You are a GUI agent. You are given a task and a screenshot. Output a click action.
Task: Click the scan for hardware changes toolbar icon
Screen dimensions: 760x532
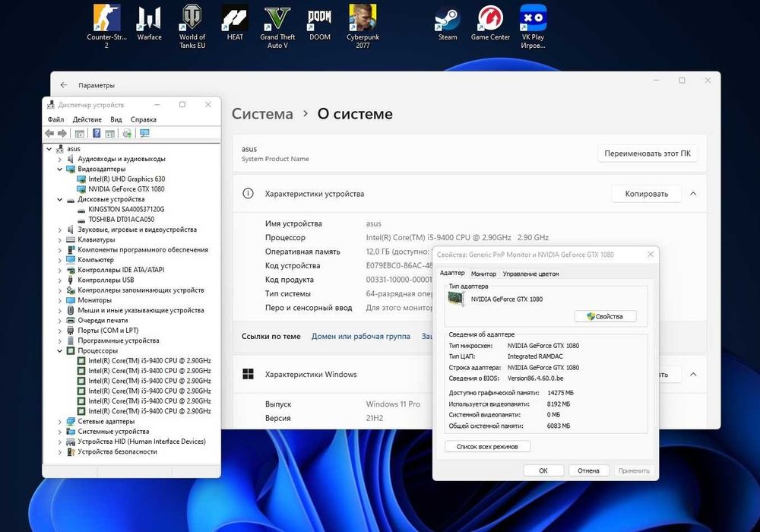[127, 133]
